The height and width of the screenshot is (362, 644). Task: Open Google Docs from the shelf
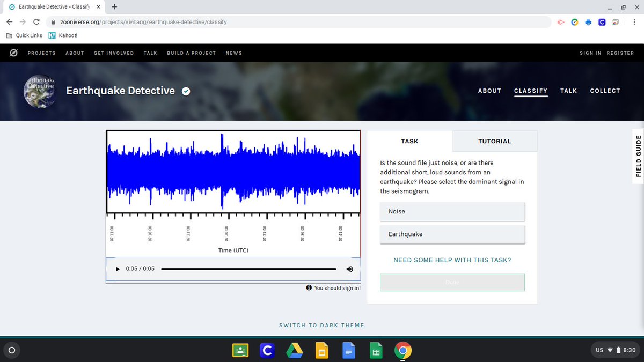point(348,350)
